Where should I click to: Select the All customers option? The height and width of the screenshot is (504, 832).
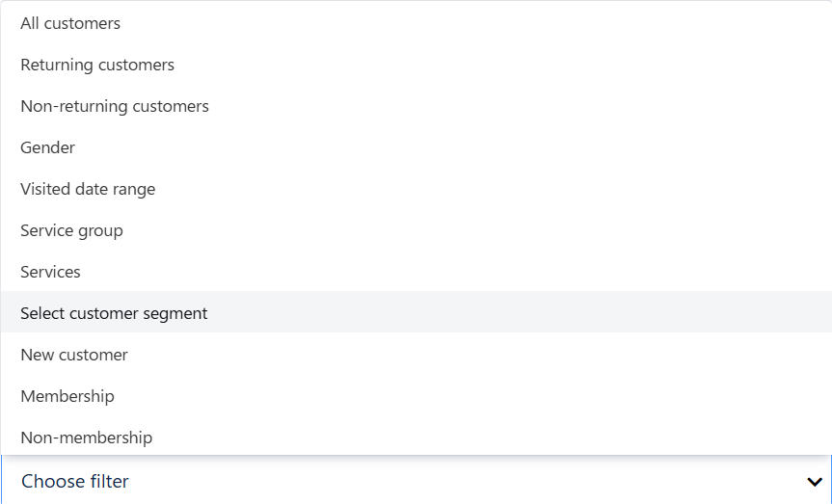70,23
